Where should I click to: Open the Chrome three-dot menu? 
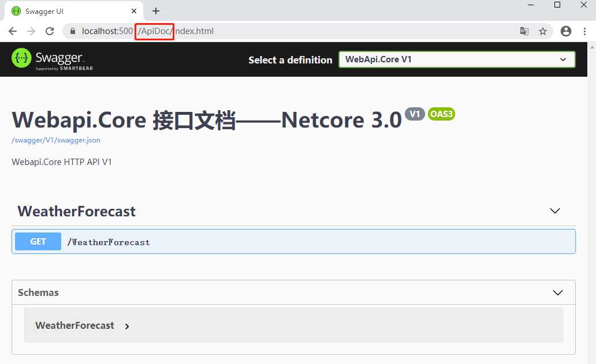(584, 31)
